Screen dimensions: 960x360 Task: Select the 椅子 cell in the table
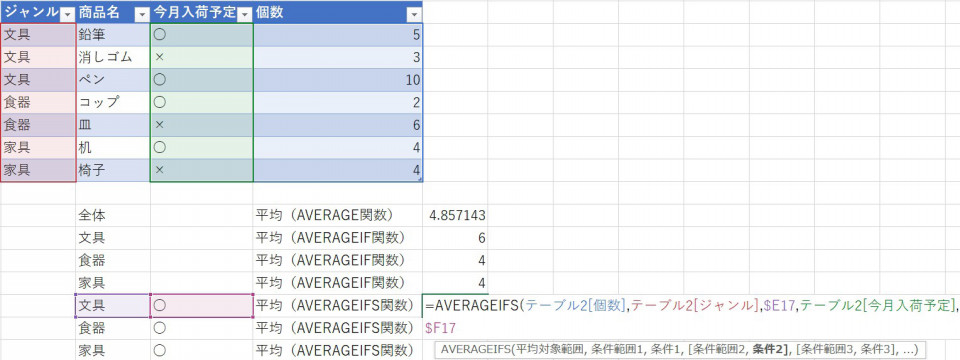coord(113,170)
